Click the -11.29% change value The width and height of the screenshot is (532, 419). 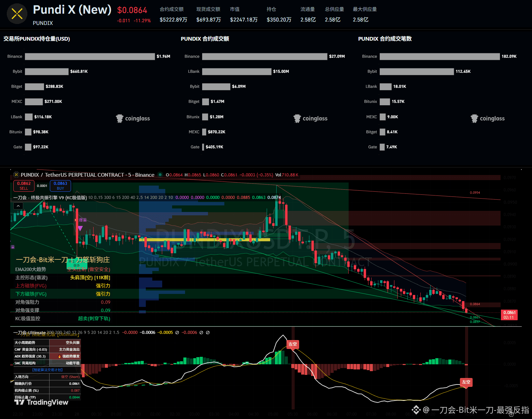pos(142,21)
